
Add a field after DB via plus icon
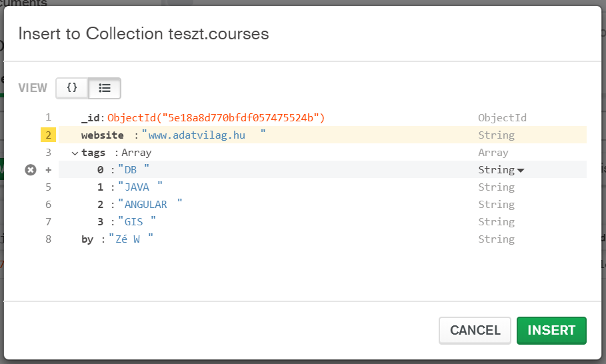point(48,170)
